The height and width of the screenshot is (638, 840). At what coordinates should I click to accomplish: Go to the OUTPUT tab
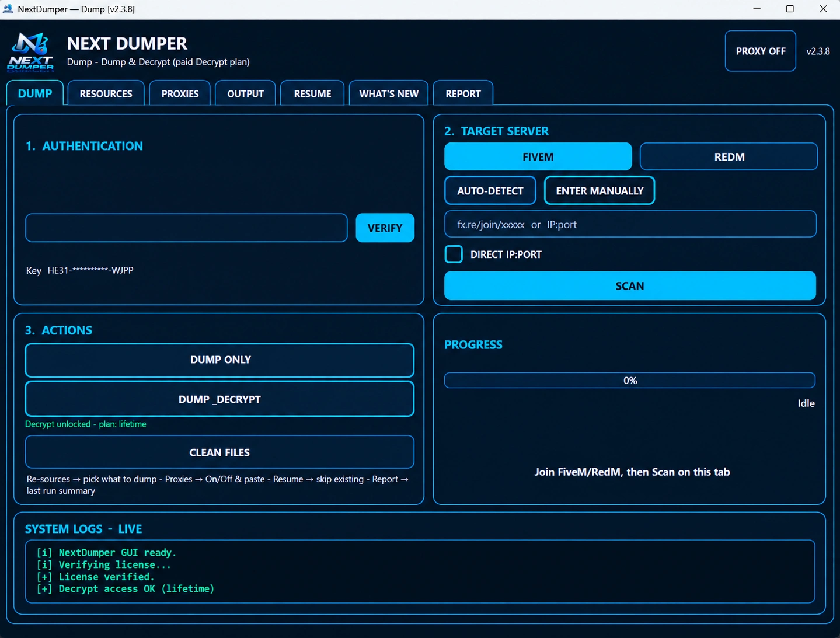pyautogui.click(x=245, y=93)
